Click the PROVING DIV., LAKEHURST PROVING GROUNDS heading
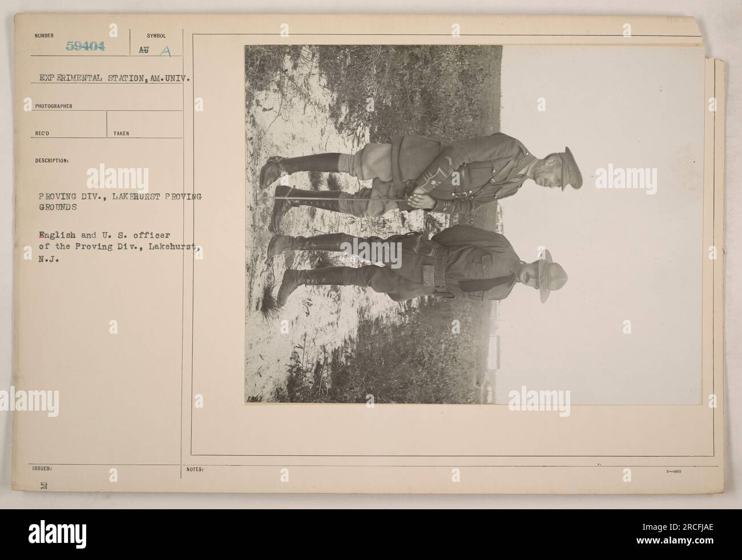The height and width of the screenshot is (560, 742). coord(120,202)
